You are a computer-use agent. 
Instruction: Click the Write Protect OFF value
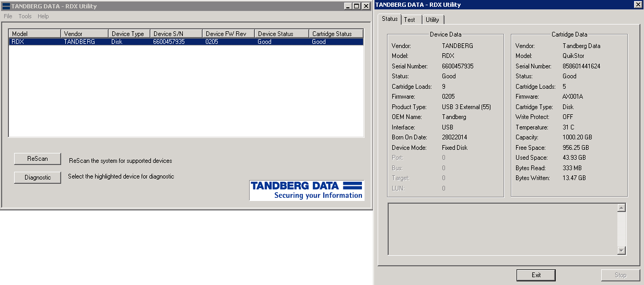point(568,117)
